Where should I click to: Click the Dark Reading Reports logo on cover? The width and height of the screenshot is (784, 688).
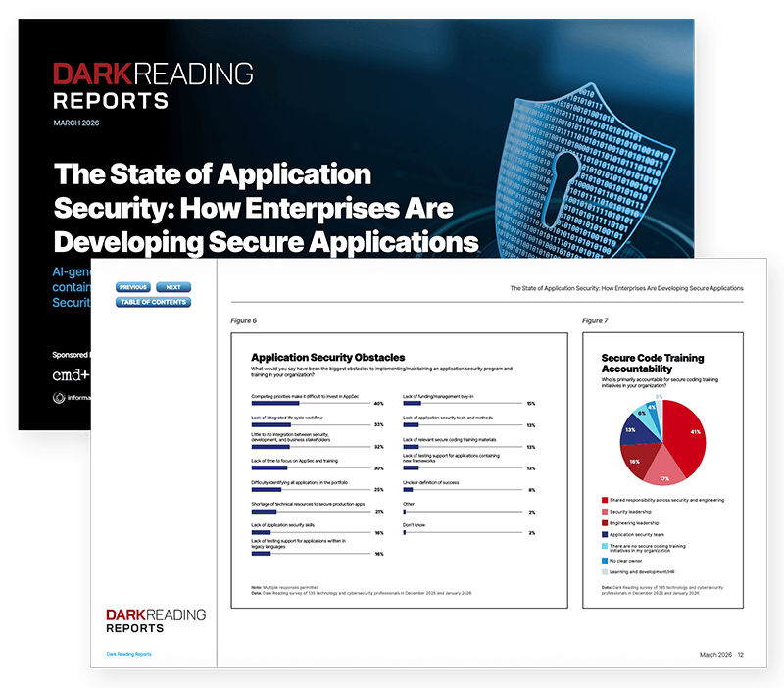point(153,85)
